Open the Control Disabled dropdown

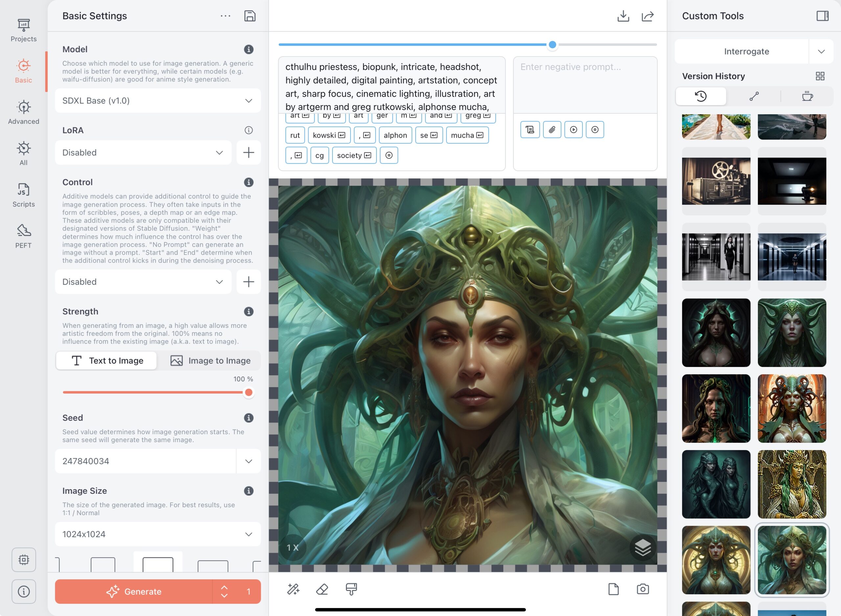tap(143, 282)
